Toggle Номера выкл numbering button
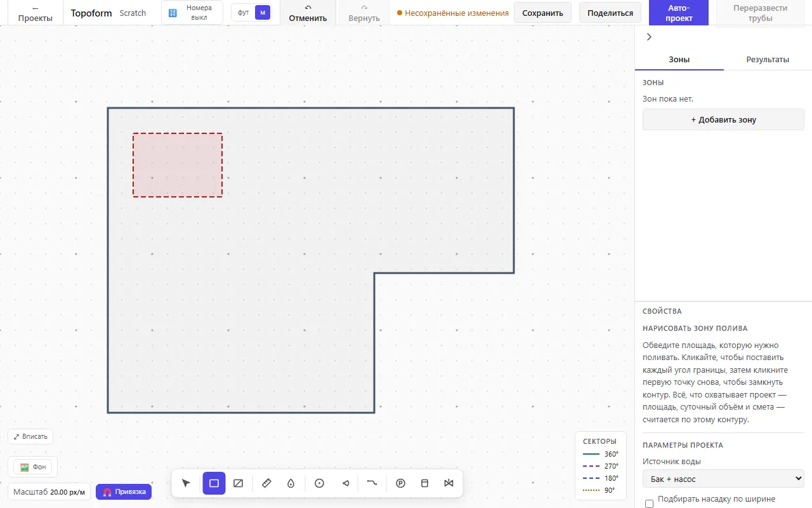Image resolution: width=812 pixels, height=508 pixels. (192, 13)
